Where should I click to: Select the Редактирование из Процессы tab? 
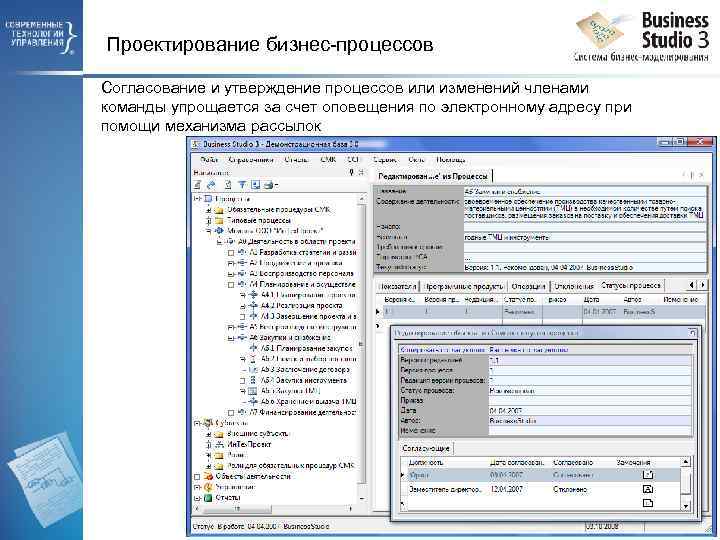433,176
